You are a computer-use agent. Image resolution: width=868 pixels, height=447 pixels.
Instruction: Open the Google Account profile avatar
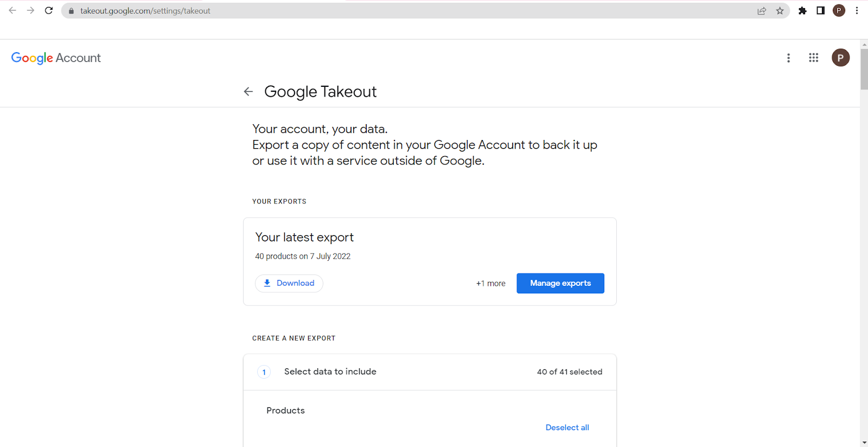click(840, 58)
